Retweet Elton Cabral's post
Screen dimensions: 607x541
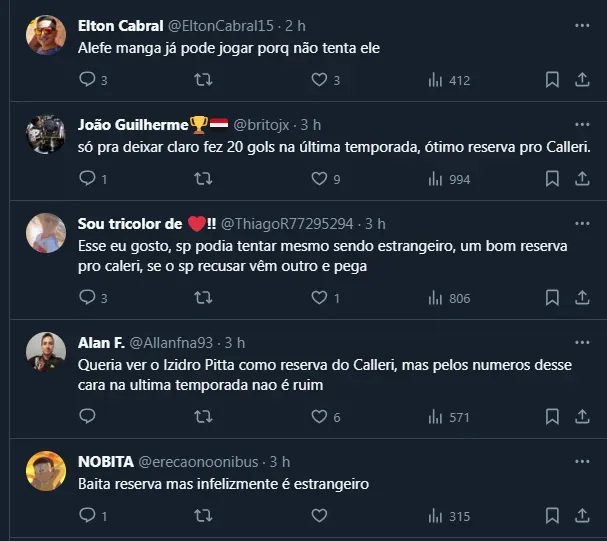[203, 80]
